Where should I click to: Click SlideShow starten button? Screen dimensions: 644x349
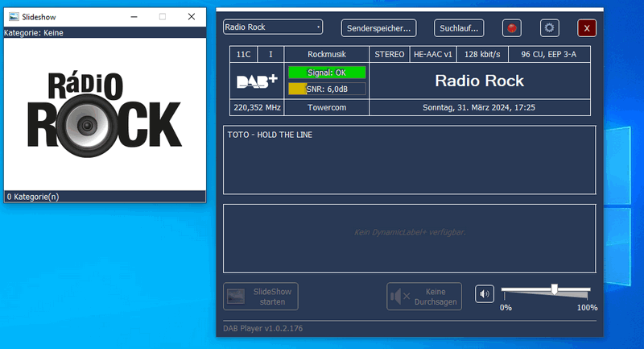(x=261, y=297)
